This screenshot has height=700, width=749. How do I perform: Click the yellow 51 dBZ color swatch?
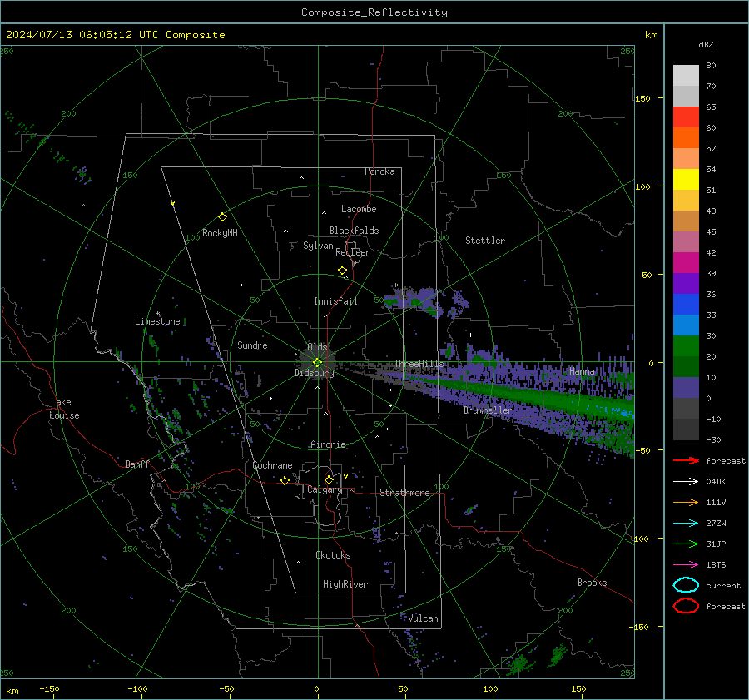pos(686,180)
